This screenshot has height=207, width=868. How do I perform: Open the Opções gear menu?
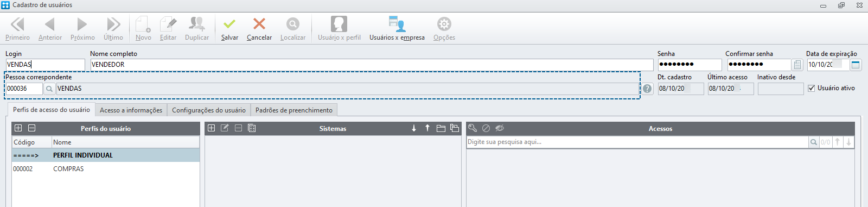[x=444, y=29]
